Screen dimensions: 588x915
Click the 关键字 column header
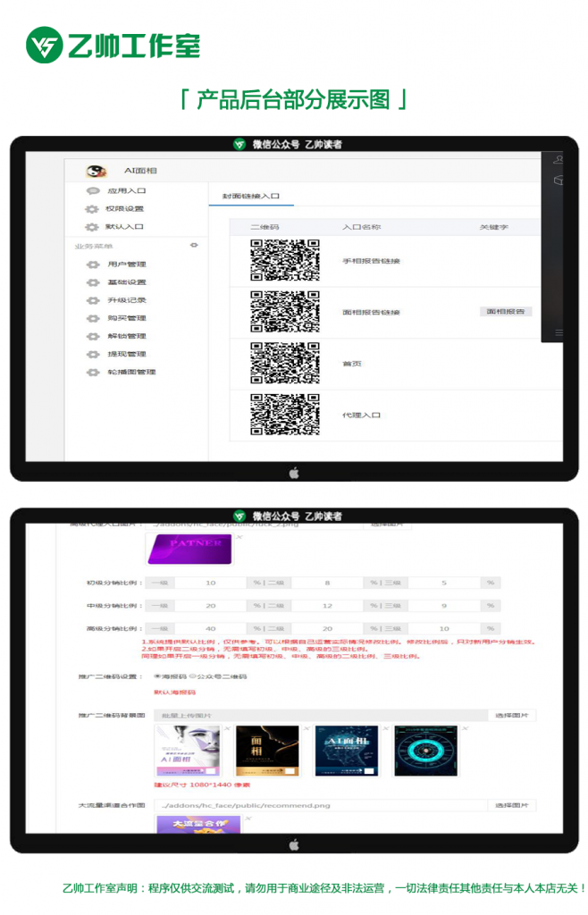(x=493, y=227)
